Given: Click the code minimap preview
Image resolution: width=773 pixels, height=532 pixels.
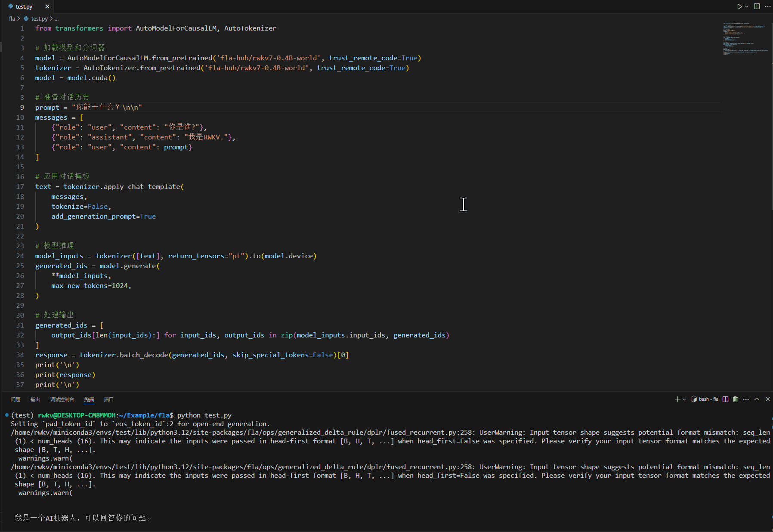Looking at the screenshot, I should click(x=745, y=39).
